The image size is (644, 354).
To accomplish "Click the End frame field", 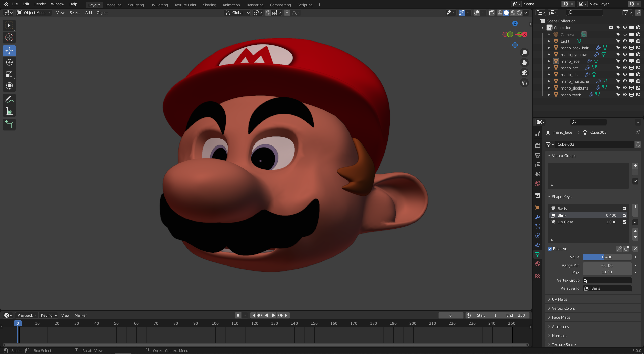I will 516,315.
